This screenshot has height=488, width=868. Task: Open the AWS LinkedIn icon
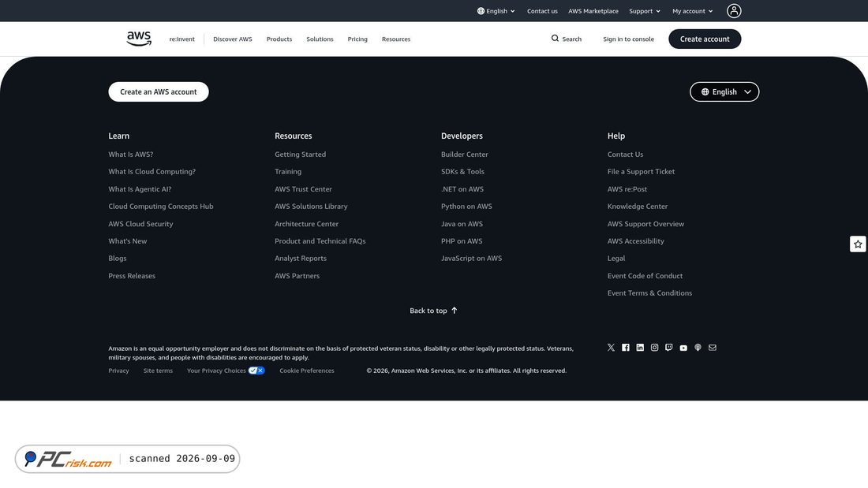pyautogui.click(x=640, y=348)
